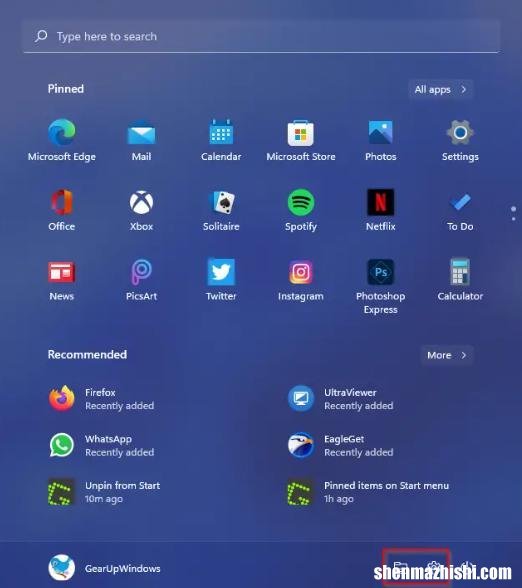The height and width of the screenshot is (588, 522).
Task: Start the Solitaire game
Action: click(221, 210)
